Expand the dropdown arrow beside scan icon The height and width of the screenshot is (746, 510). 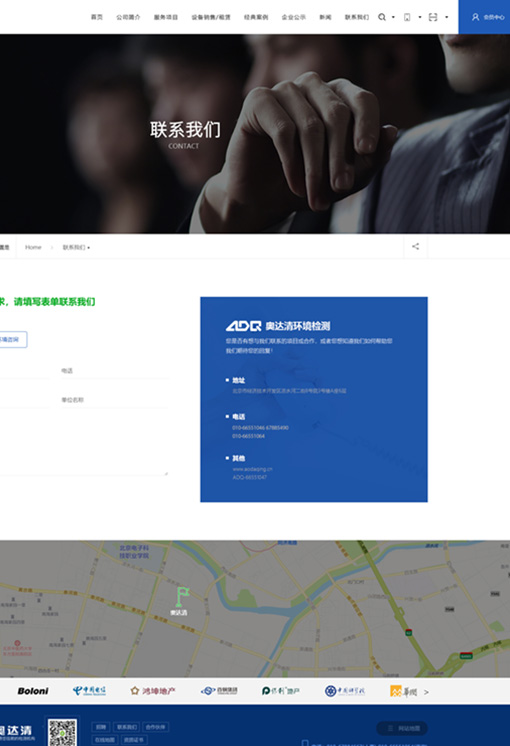click(x=447, y=17)
